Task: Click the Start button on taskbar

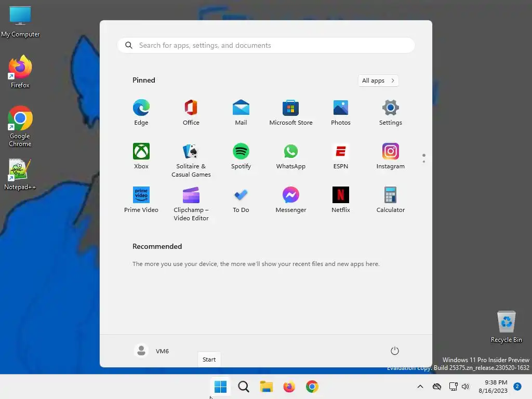Action: [x=220, y=387]
